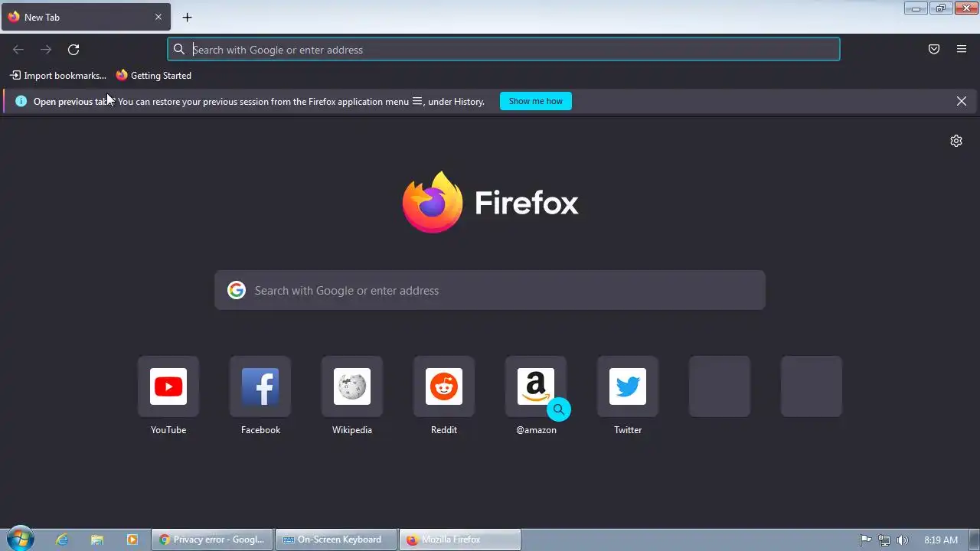The width and height of the screenshot is (980, 551).
Task: Switch to Privacy error Chrome taskbar window
Action: [x=212, y=540]
